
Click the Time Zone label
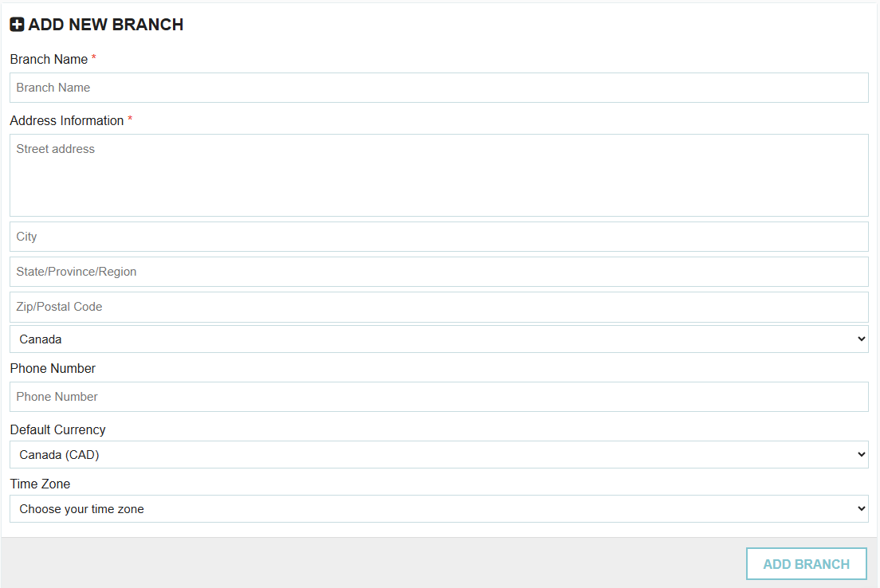[40, 484]
